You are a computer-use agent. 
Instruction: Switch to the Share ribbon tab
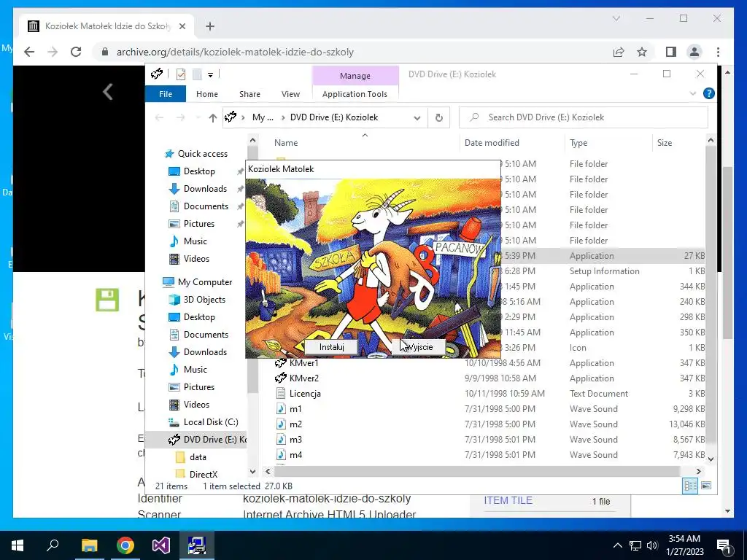[x=249, y=94]
